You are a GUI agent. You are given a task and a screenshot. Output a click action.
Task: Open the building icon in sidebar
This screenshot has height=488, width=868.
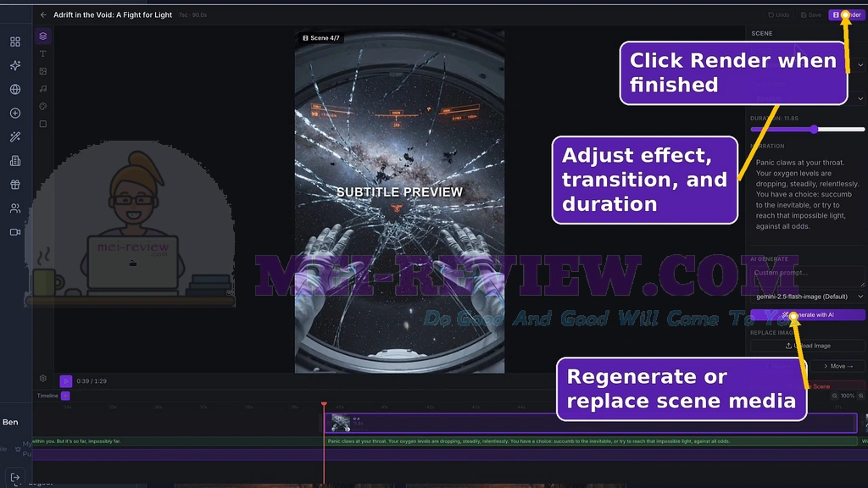[x=15, y=160]
